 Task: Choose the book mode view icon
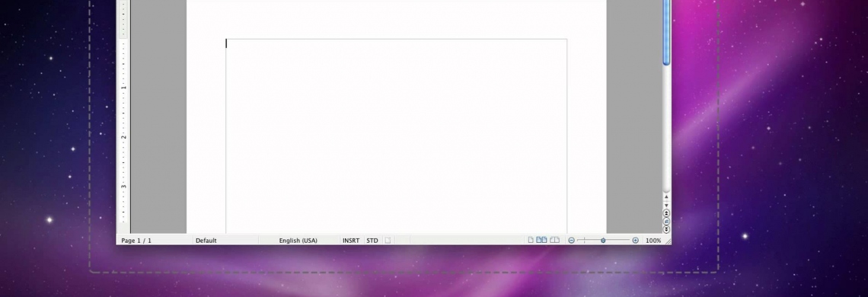[554, 241]
